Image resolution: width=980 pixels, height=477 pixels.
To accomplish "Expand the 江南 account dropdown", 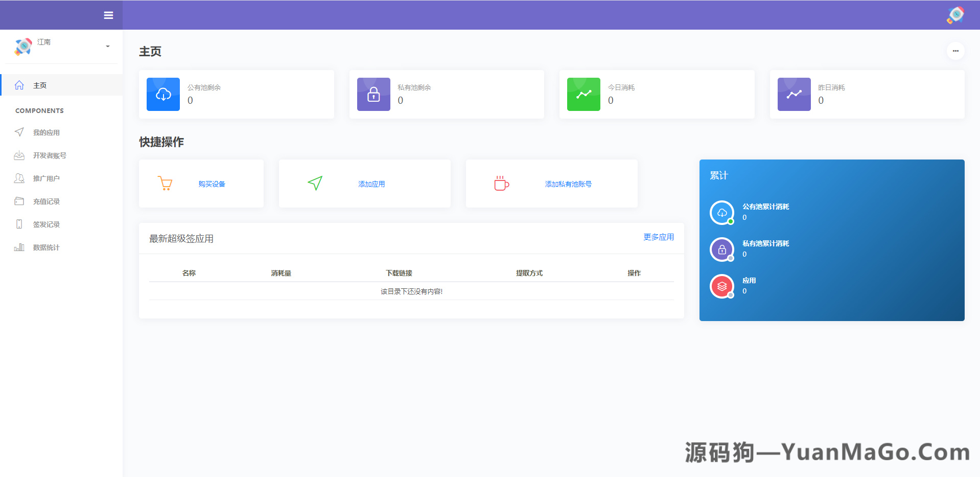I will [107, 47].
